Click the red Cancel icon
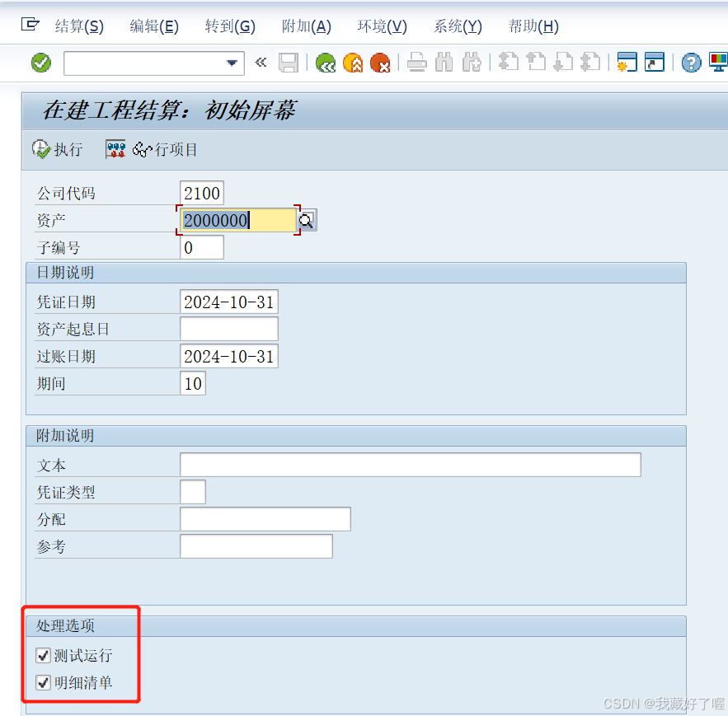The height and width of the screenshot is (716, 728). pyautogui.click(x=380, y=63)
